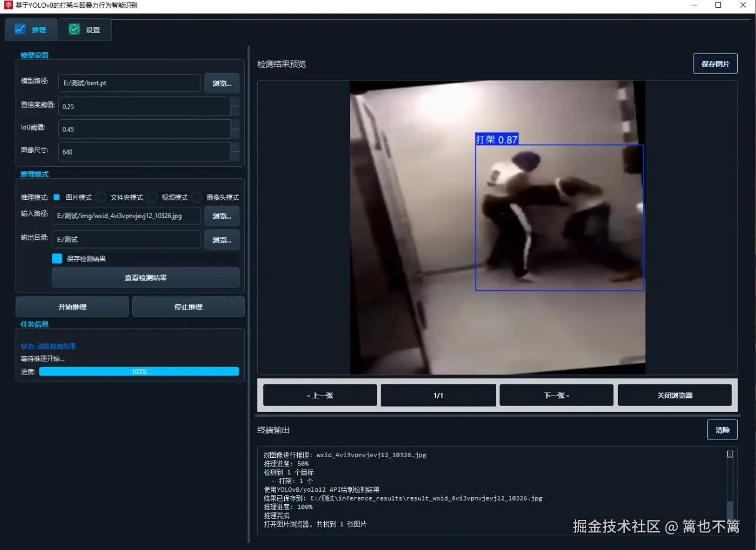Image resolution: width=756 pixels, height=550 pixels.
Task: Browse for the 输出目录 output folder
Action: [x=222, y=240]
